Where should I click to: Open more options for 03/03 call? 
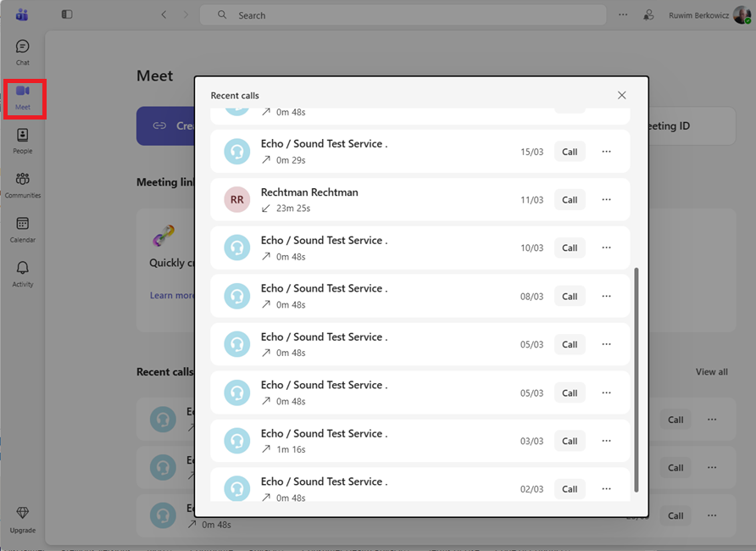point(607,441)
